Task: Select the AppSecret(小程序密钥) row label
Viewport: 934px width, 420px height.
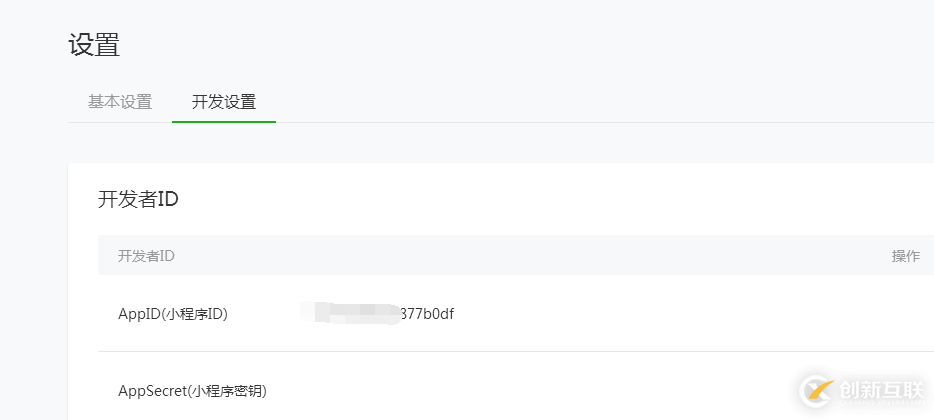Action: (x=192, y=391)
